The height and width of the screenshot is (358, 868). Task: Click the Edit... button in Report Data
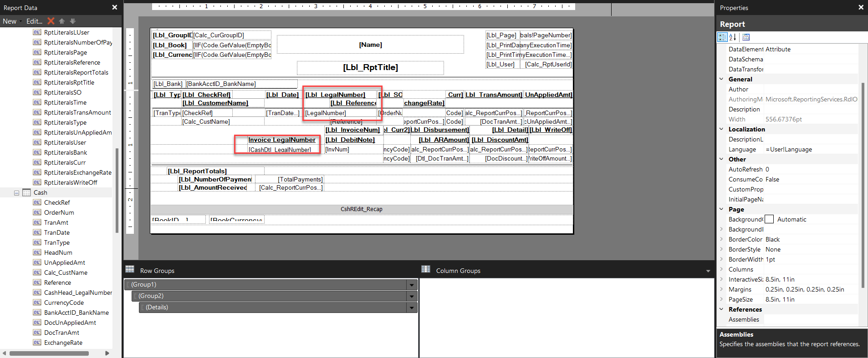pyautogui.click(x=34, y=21)
